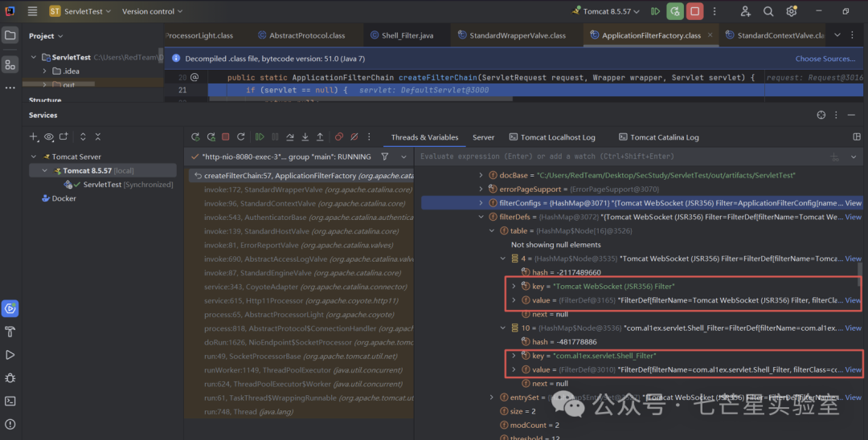The width and height of the screenshot is (868, 440).
Task: Open the Terminal tool window
Action: click(x=10, y=401)
